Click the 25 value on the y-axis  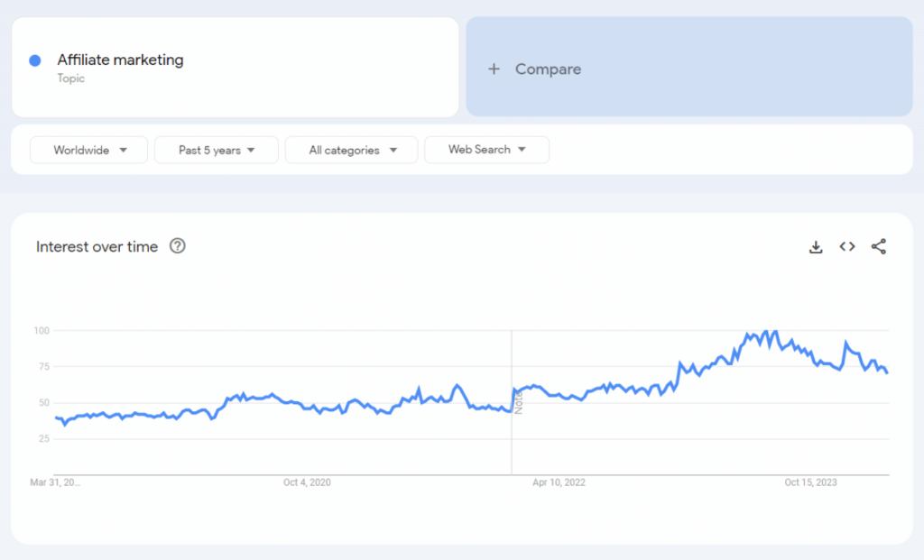pos(43,438)
